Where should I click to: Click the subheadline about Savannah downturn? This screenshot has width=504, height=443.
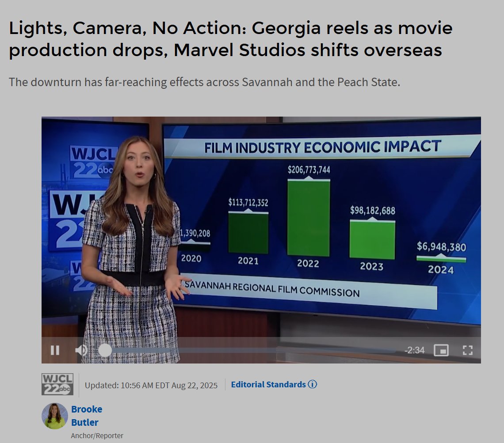coord(204,82)
